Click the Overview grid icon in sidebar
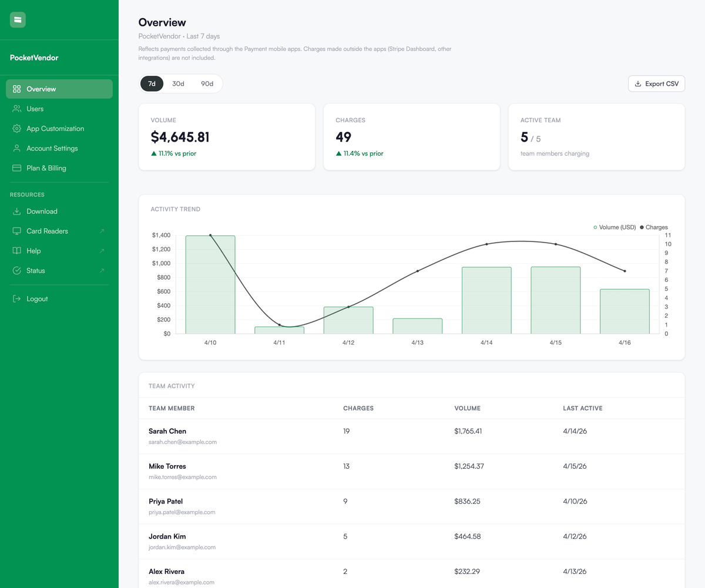The width and height of the screenshot is (705, 588). [x=17, y=89]
